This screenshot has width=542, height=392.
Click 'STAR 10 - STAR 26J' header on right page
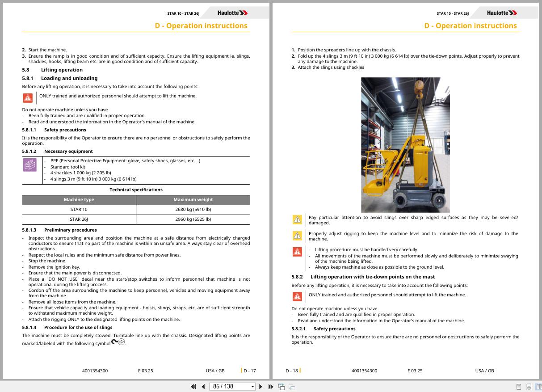[x=453, y=13]
